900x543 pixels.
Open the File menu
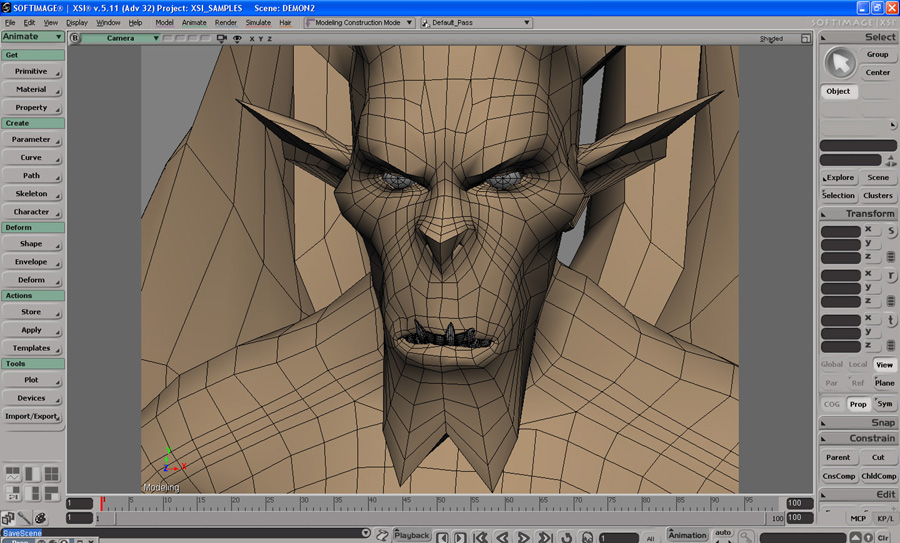coord(10,23)
